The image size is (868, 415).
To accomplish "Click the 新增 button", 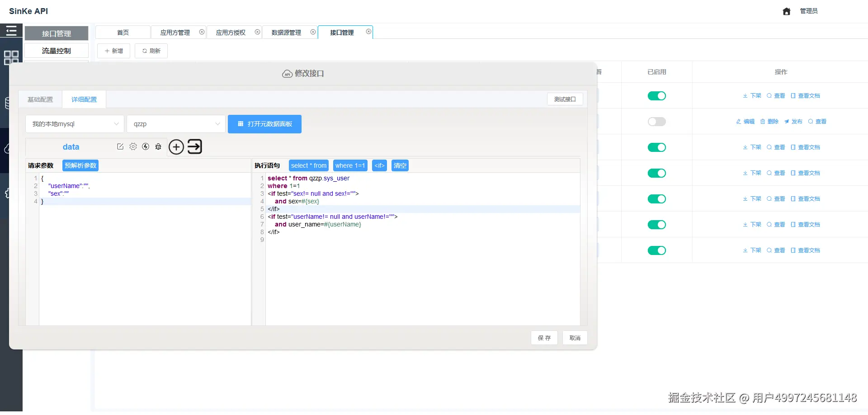I will click(113, 51).
